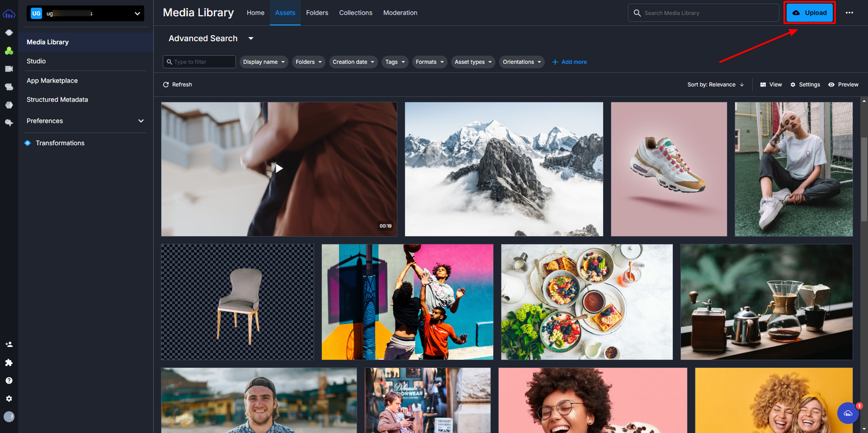Click the Type to filter input
This screenshot has height=433, width=868.
[x=199, y=62]
